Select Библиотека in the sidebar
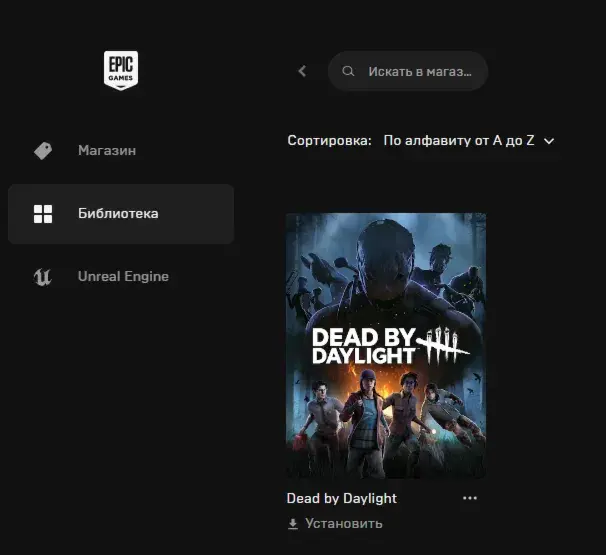 point(118,213)
